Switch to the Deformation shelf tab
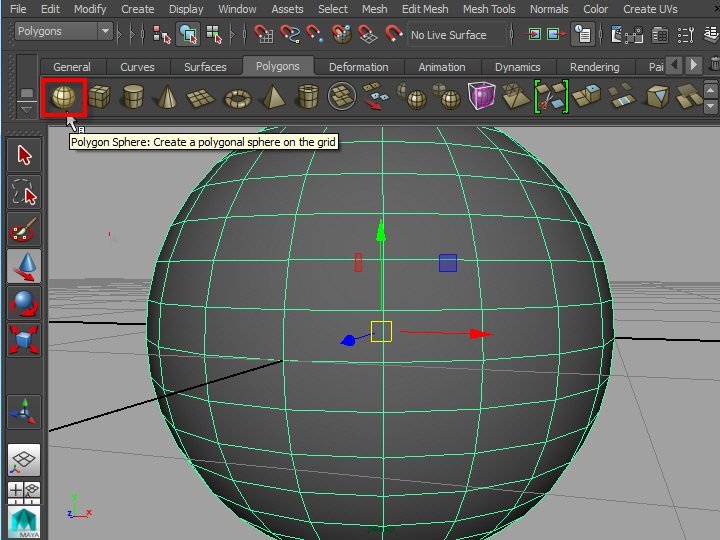720x540 pixels. [358, 67]
